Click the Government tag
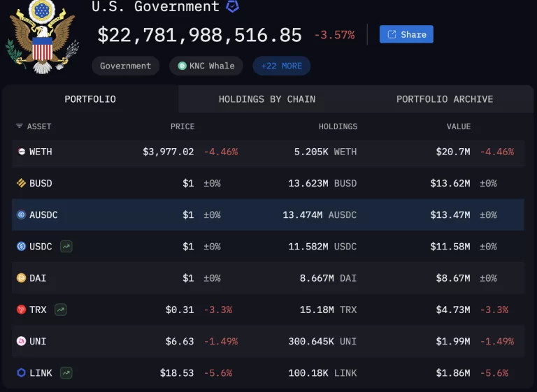This screenshot has width=537, height=392. tap(125, 66)
